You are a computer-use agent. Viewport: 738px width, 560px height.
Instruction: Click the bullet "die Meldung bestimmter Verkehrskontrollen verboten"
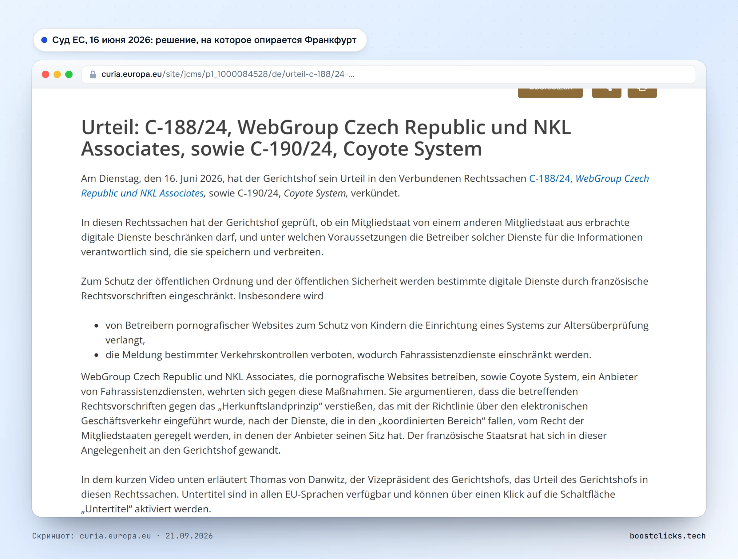point(348,355)
